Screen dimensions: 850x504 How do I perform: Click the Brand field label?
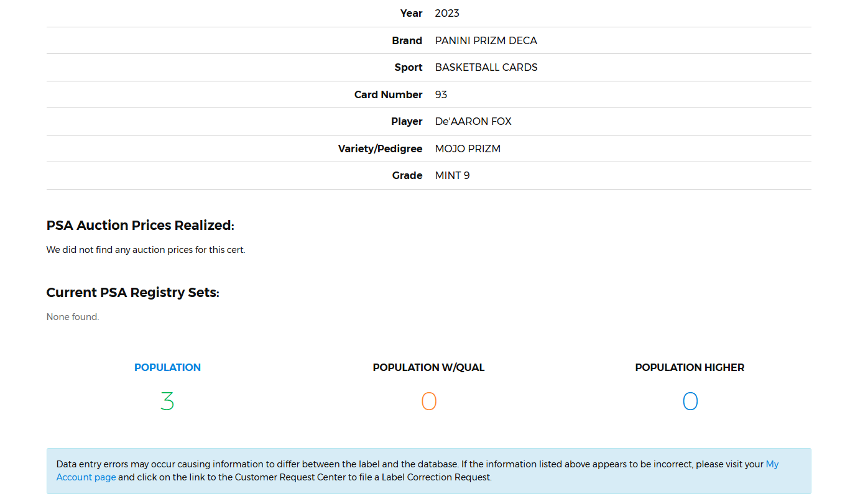coord(407,40)
